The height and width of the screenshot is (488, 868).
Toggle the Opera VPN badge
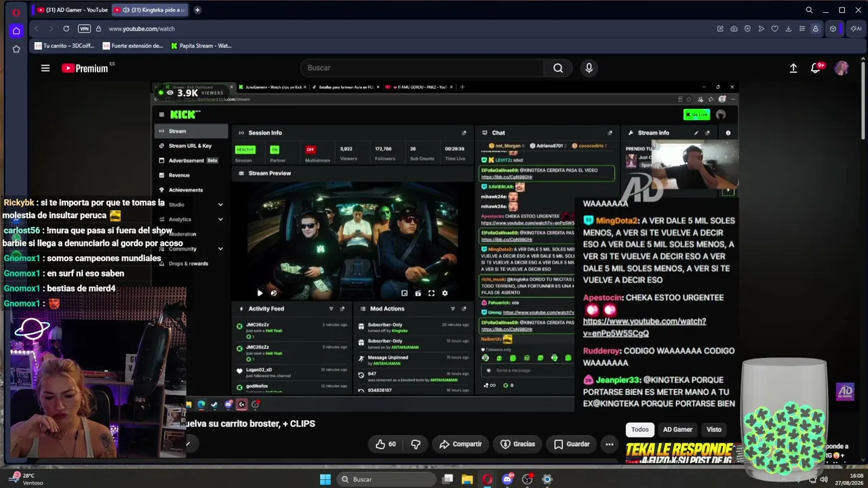(84, 28)
